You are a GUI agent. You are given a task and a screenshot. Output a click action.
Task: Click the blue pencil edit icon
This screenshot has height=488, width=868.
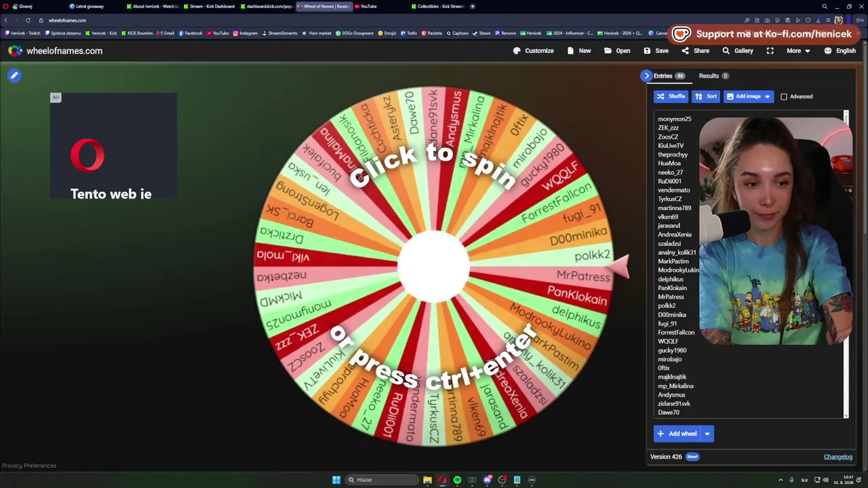tap(14, 75)
